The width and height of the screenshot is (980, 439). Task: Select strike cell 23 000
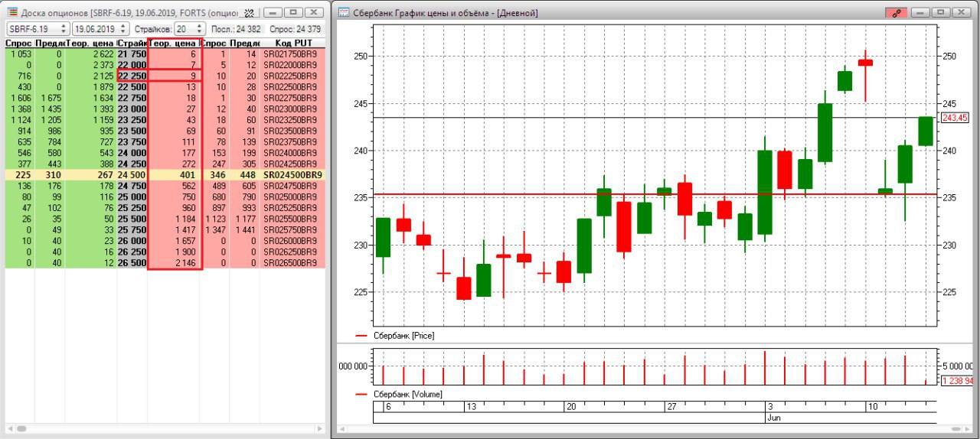tap(132, 109)
